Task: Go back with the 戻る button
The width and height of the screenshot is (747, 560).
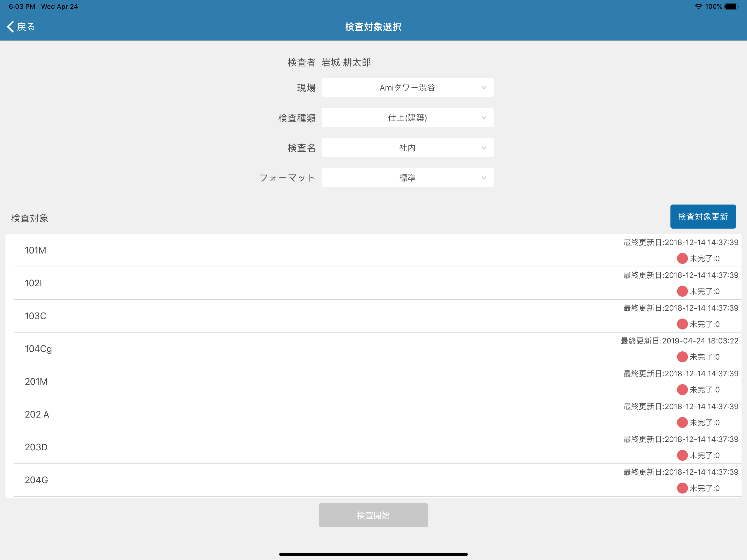Action: point(21,27)
